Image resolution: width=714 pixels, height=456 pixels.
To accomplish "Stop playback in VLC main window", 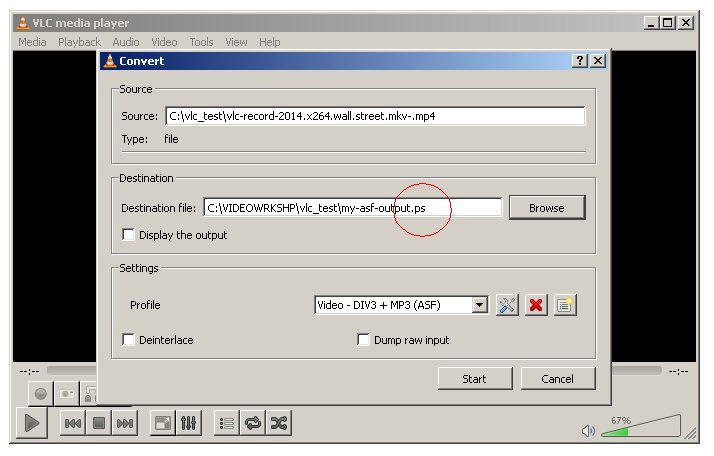I will click(x=99, y=424).
